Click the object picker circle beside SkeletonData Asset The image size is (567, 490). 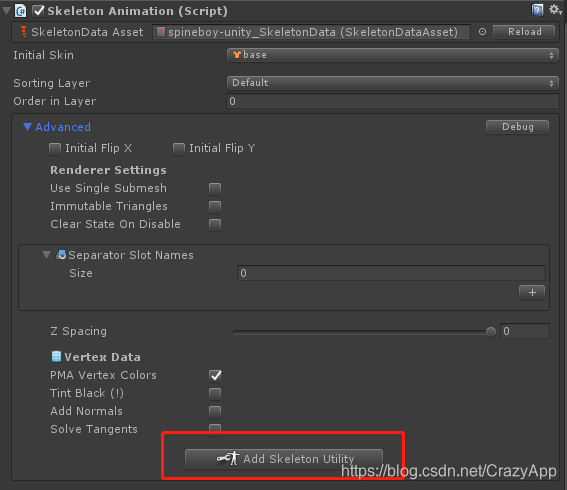tap(482, 32)
